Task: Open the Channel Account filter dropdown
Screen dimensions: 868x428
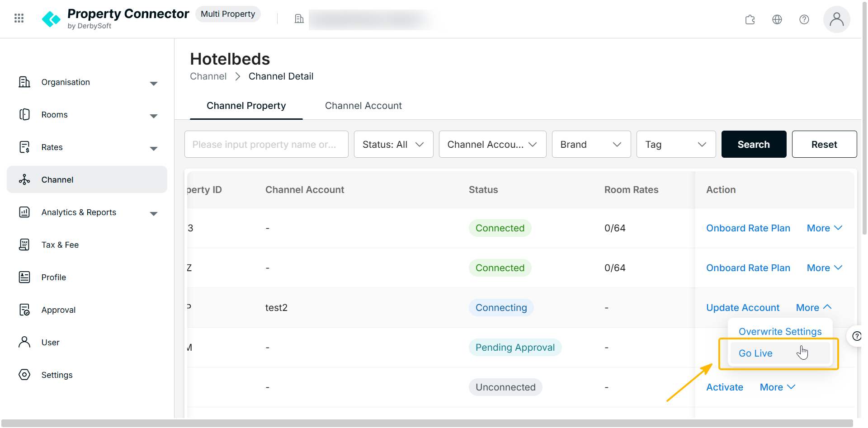Action: click(492, 144)
